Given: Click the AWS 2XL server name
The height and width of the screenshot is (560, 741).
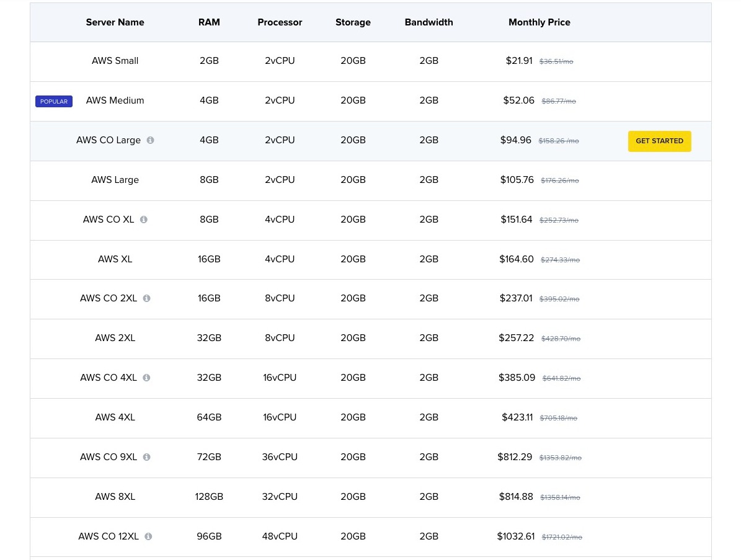Looking at the screenshot, I should click(115, 339).
